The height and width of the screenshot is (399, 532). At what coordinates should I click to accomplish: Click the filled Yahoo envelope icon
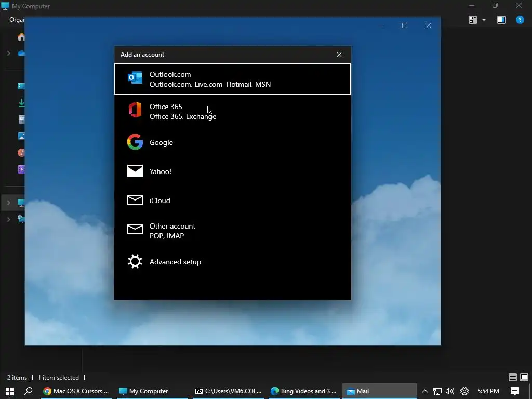[135, 171]
